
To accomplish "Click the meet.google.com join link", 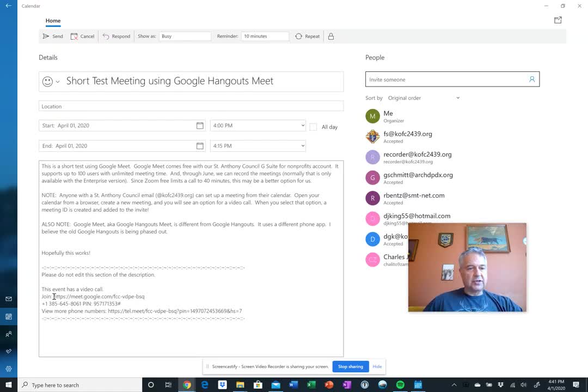I will pos(99,296).
